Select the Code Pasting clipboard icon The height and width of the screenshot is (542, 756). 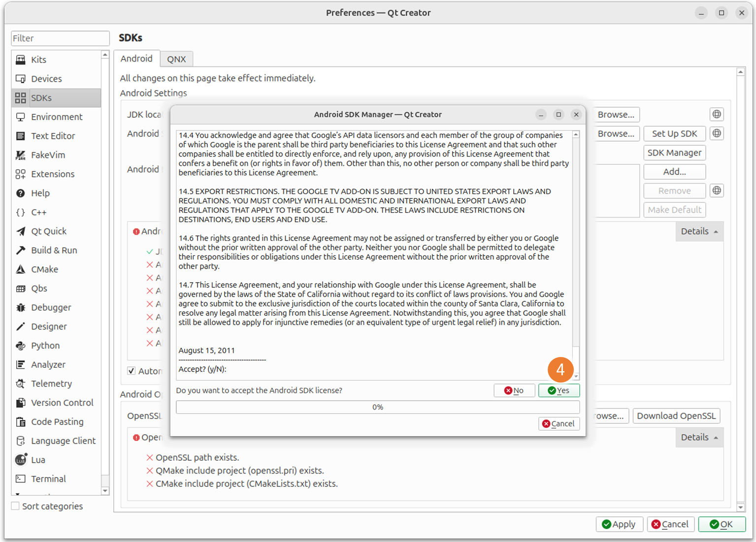click(x=21, y=422)
